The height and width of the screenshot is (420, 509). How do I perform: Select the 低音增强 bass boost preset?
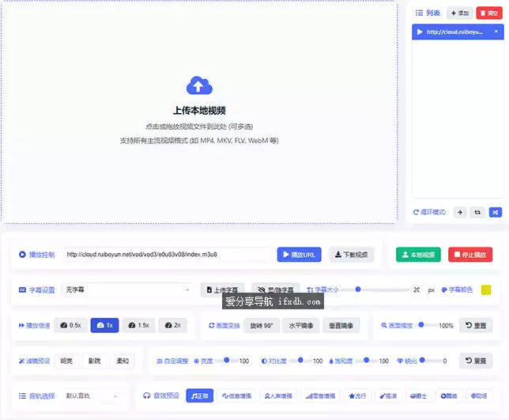(x=236, y=396)
